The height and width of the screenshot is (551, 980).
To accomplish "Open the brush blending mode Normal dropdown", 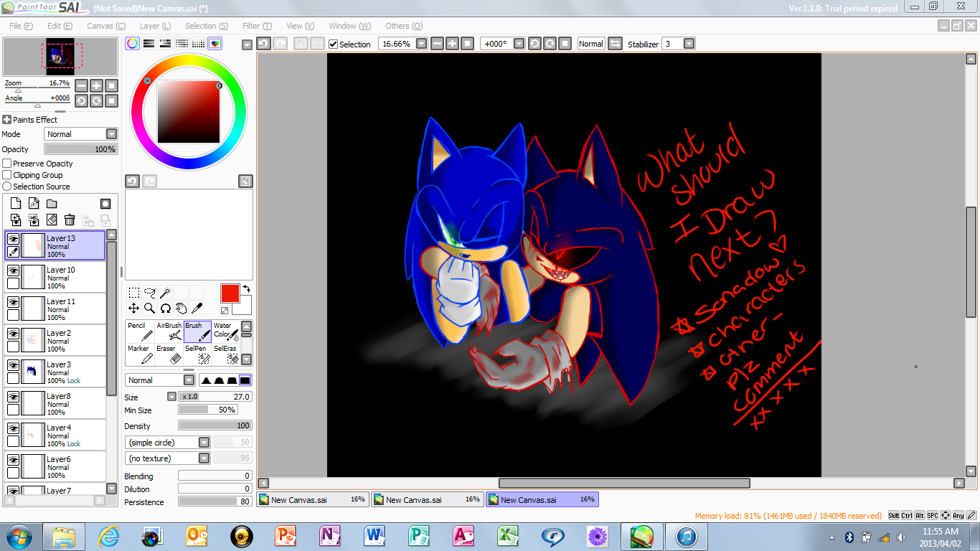I will 160,380.
